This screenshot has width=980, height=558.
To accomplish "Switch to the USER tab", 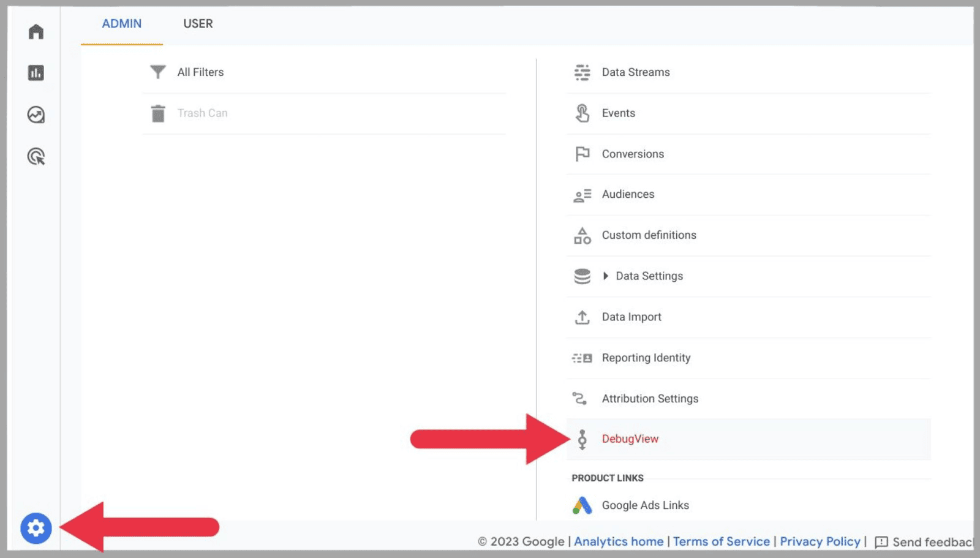I will 197,24.
